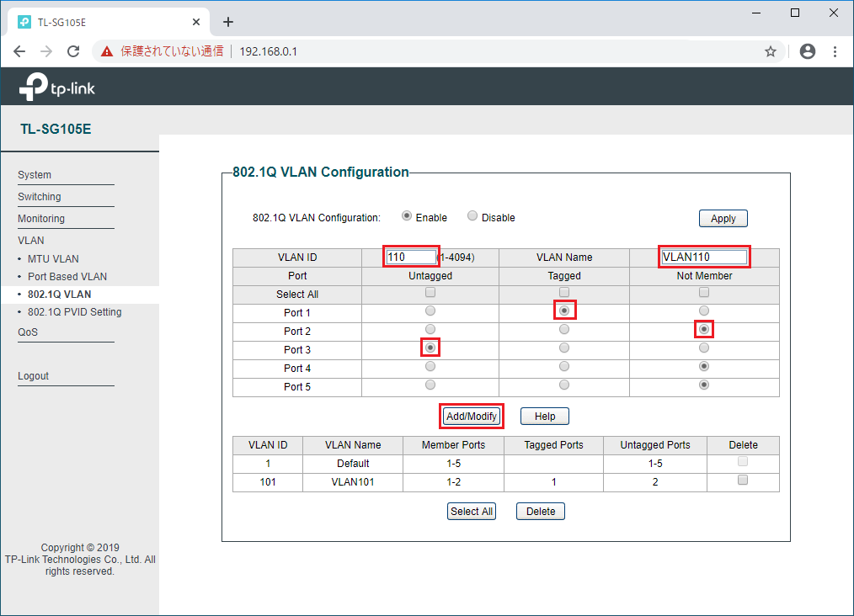The width and height of the screenshot is (854, 616).
Task: Set Port 3 to Untagged
Action: (430, 348)
